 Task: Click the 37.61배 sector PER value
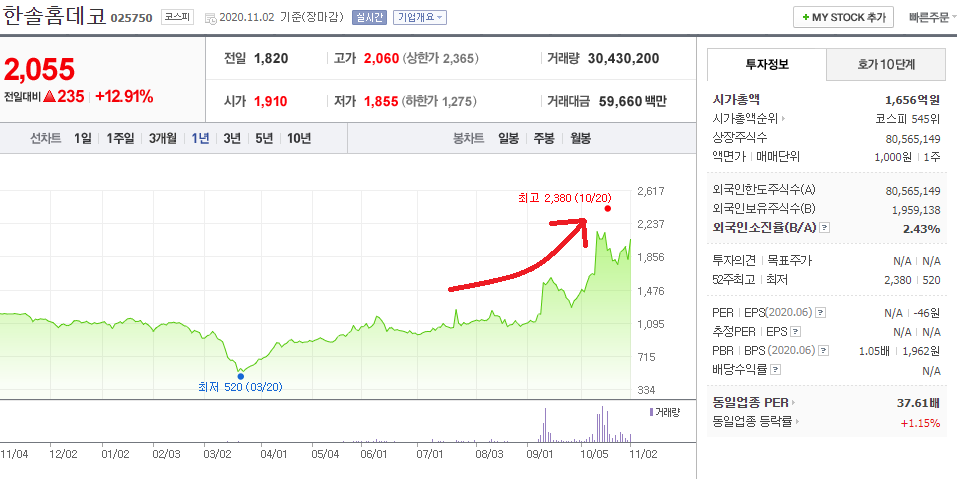(x=918, y=403)
